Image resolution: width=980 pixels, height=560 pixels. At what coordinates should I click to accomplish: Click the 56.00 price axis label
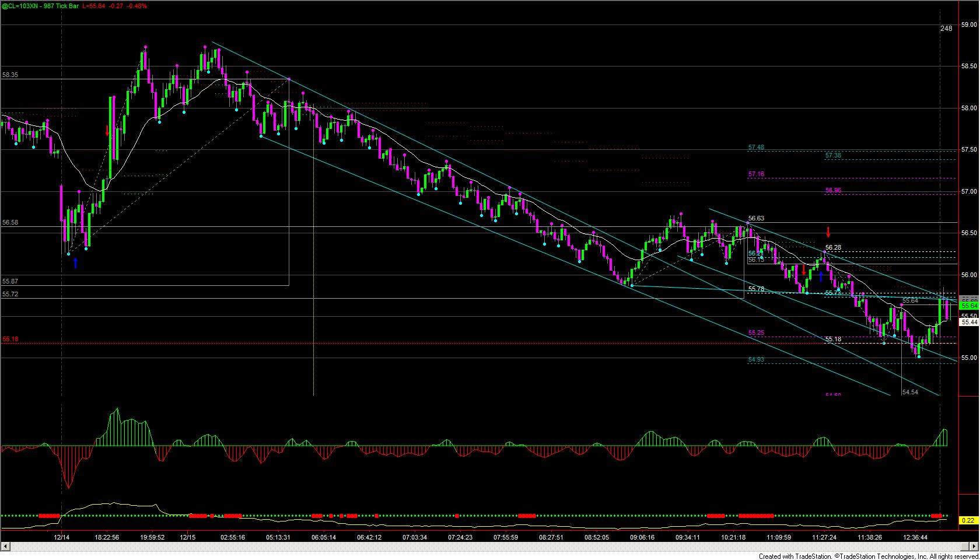pos(969,275)
